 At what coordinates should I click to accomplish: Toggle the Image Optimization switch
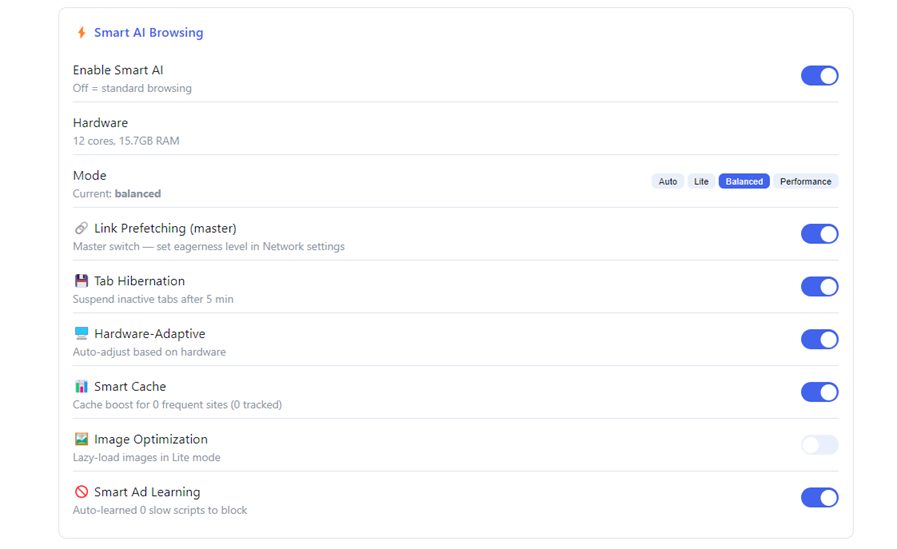click(x=819, y=445)
